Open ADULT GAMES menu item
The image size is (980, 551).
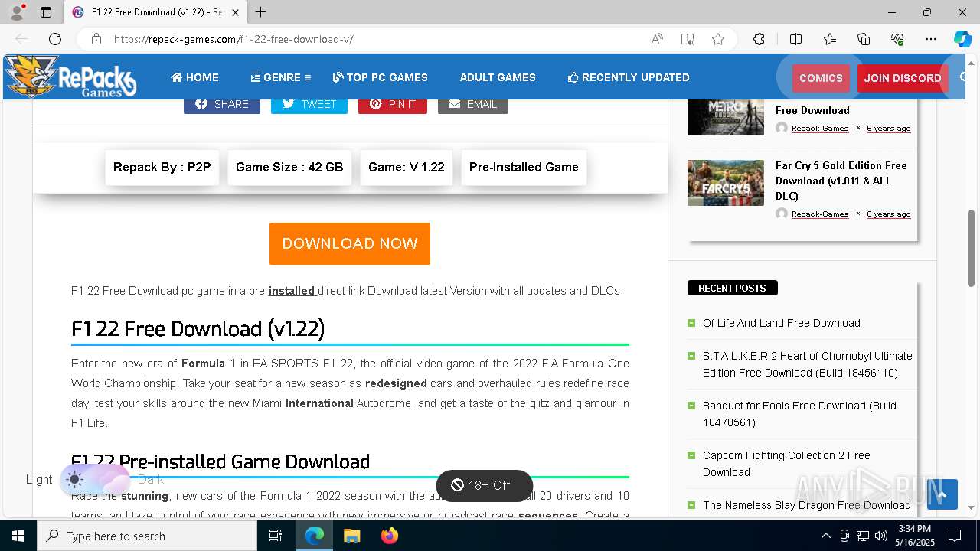point(498,77)
